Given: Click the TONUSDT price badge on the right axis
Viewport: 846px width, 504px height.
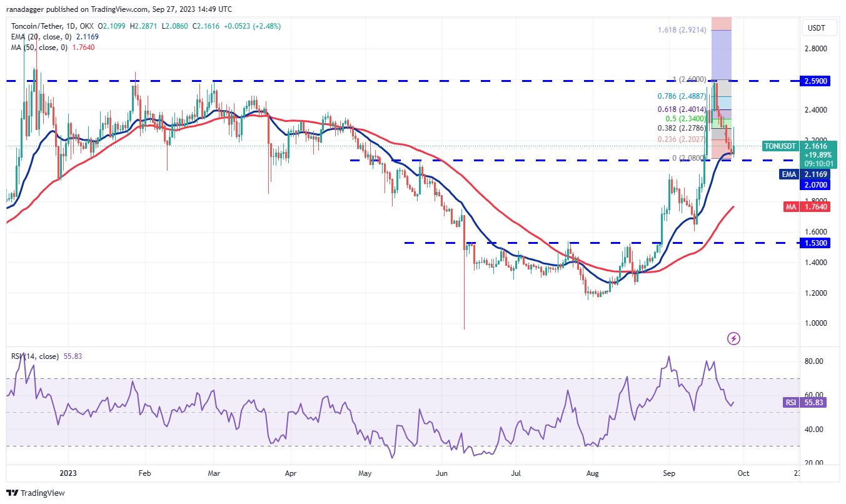Looking at the screenshot, I should (780, 146).
